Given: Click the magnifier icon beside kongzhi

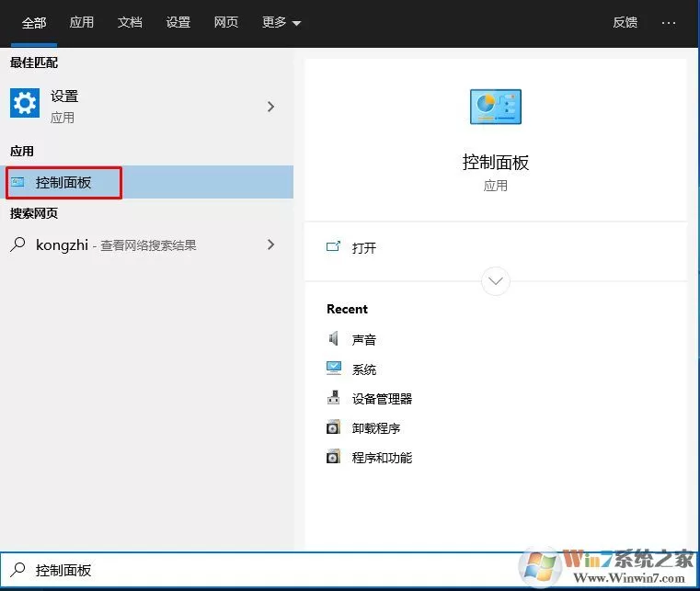Looking at the screenshot, I should tap(17, 244).
